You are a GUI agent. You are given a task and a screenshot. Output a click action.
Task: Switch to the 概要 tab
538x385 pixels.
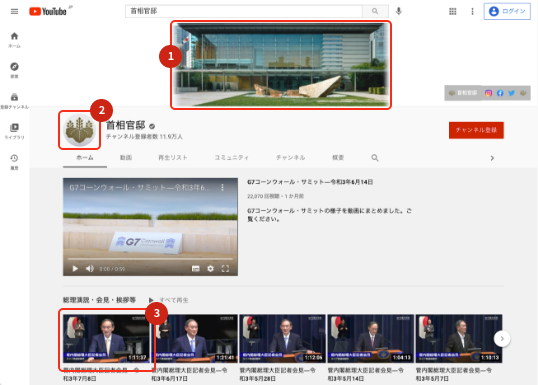[338, 158]
